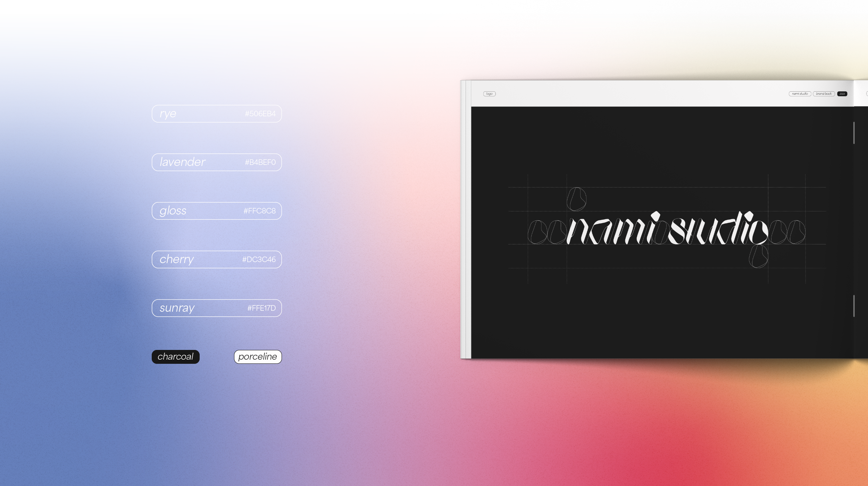Click the white header bar of the brand book

pos(660,93)
